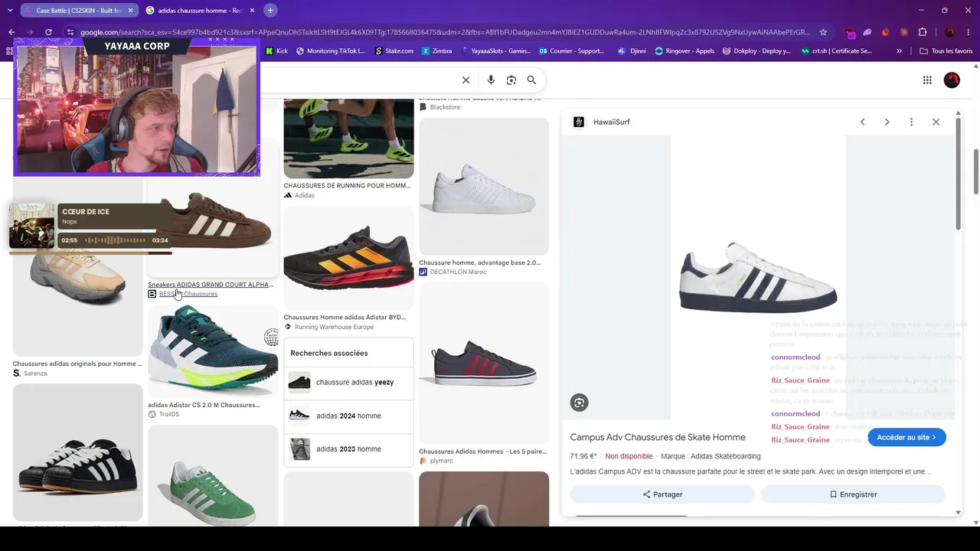This screenshot has width=980, height=551.
Task: Select the related search adidas 2023 homme
Action: pyautogui.click(x=348, y=449)
